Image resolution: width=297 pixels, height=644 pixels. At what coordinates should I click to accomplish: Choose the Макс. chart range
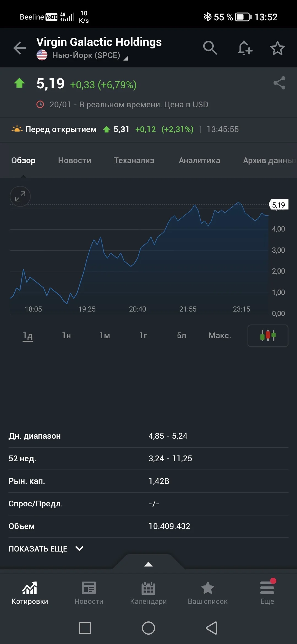pos(220,335)
